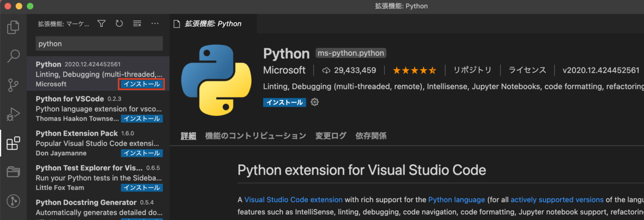Switch to the 機能のコントリビューション tab
The width and height of the screenshot is (644, 220).
click(x=255, y=136)
